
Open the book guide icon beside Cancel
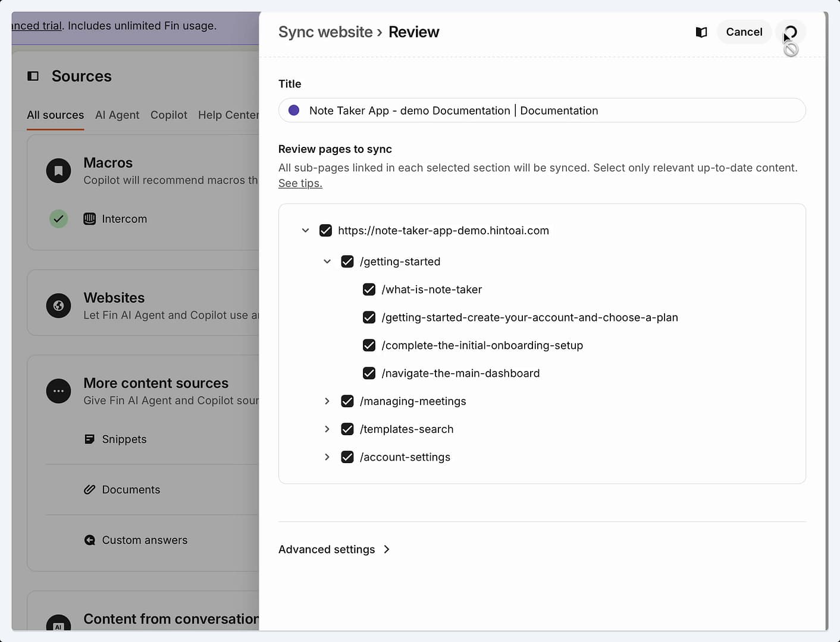pyautogui.click(x=701, y=32)
